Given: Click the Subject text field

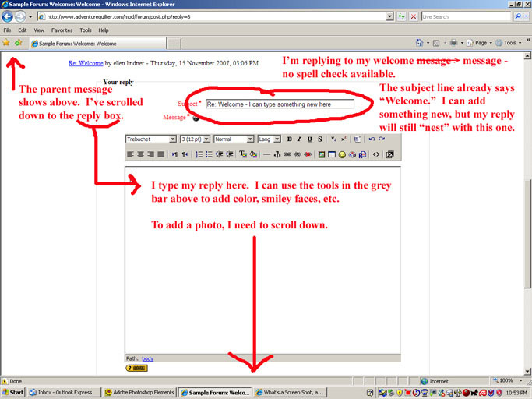Looking at the screenshot, I should (280, 104).
